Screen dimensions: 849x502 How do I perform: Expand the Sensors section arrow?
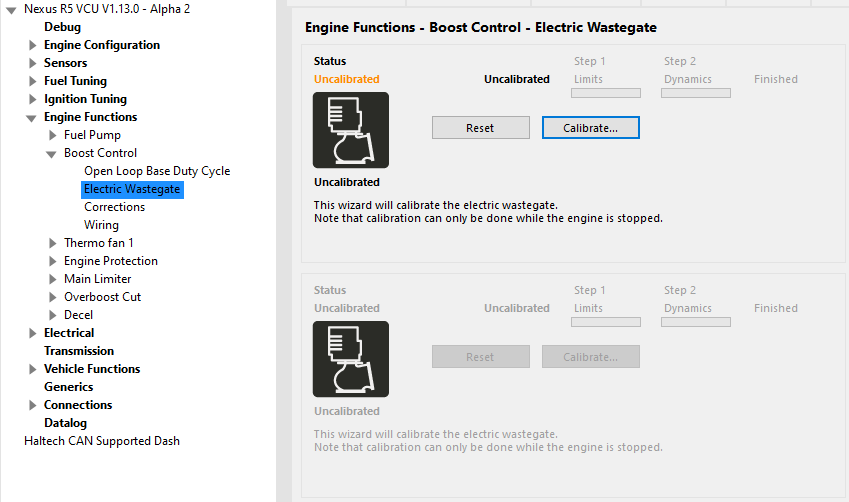[x=32, y=63]
